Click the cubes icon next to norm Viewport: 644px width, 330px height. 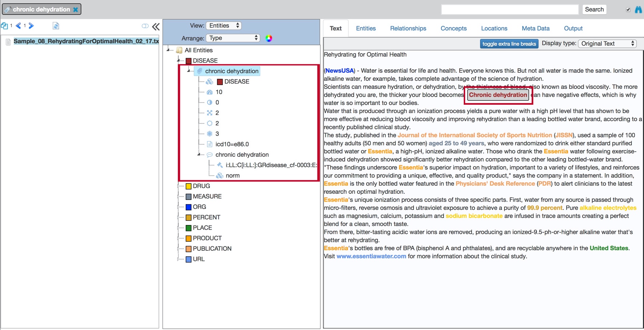click(x=220, y=175)
